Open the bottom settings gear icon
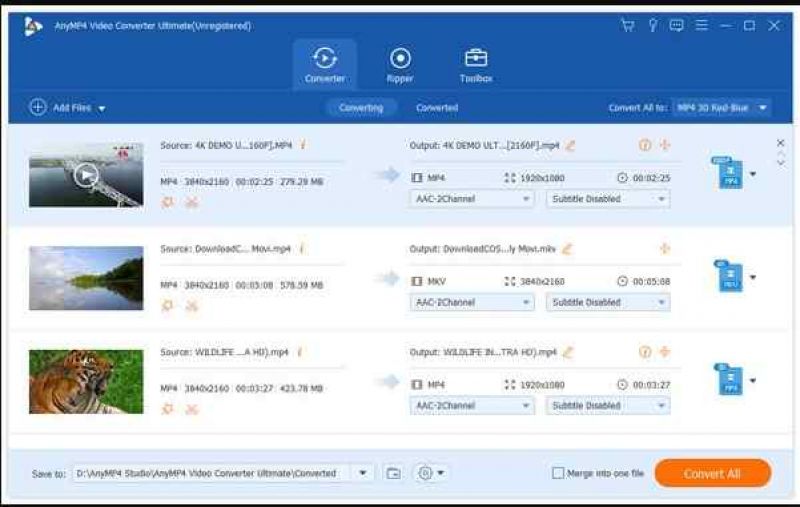The height and width of the screenshot is (507, 800). click(x=425, y=473)
